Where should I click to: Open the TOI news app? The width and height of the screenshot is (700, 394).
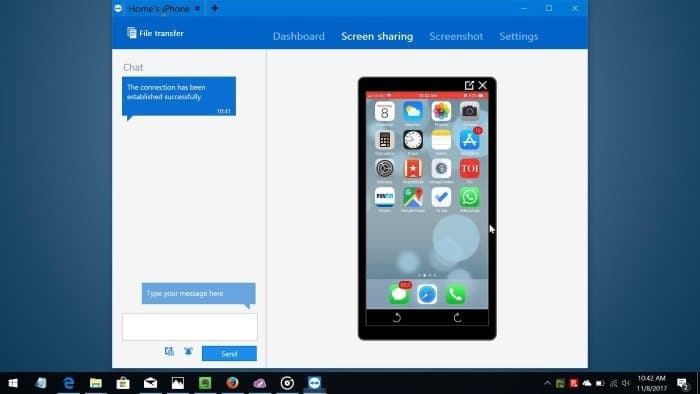point(470,169)
